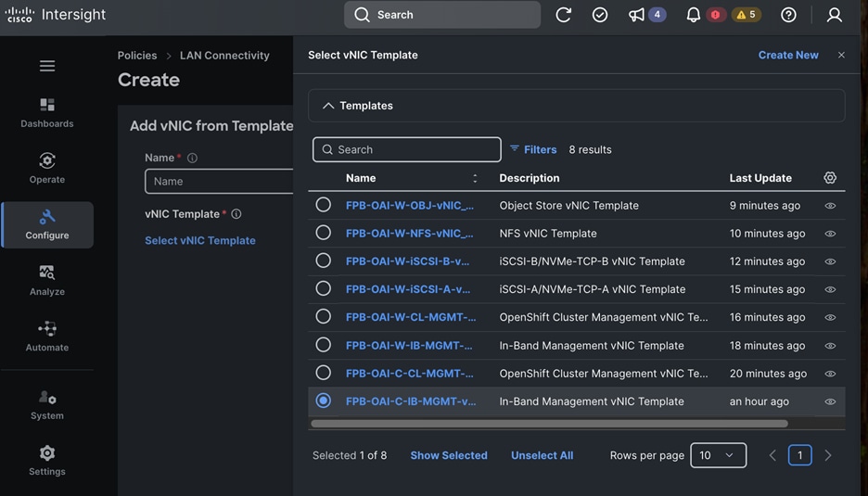Click the Filters icon link

tap(533, 149)
